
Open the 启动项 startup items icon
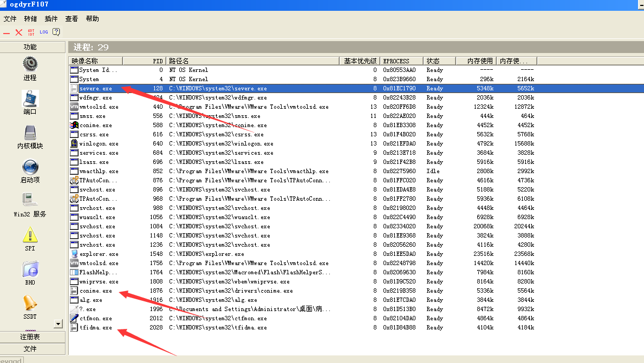[x=30, y=167]
